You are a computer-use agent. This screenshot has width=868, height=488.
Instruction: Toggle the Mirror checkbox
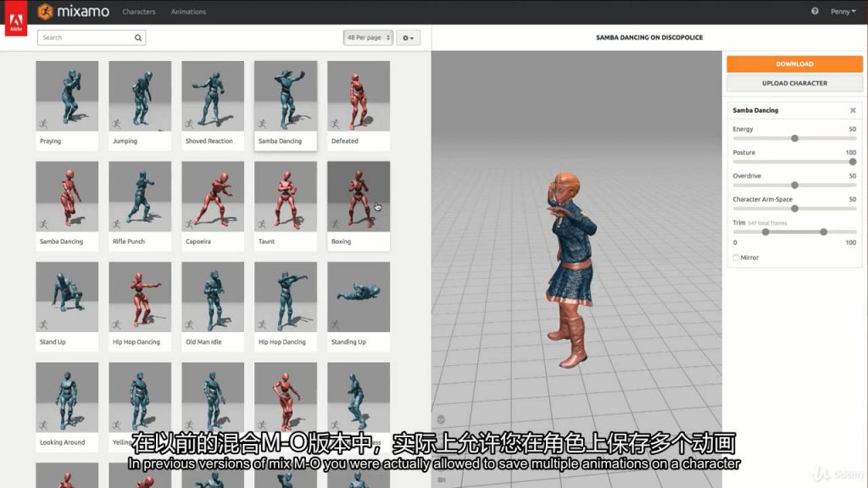click(736, 258)
